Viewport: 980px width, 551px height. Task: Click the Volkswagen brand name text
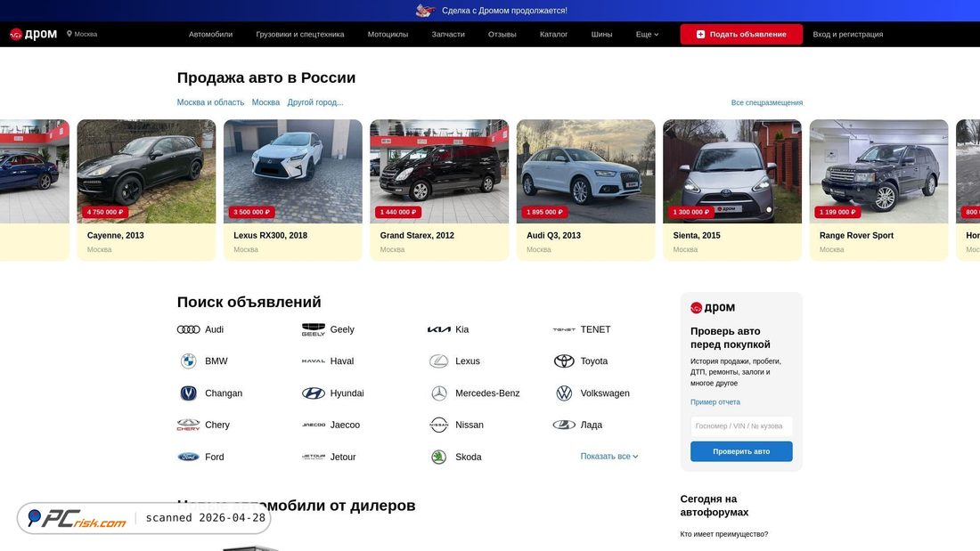[x=605, y=393]
